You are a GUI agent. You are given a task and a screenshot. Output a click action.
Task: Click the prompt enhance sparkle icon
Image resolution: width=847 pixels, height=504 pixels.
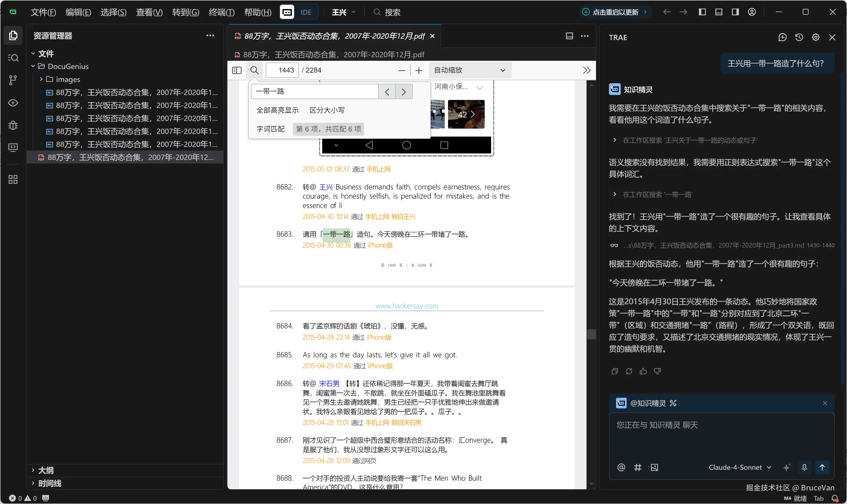click(x=786, y=467)
